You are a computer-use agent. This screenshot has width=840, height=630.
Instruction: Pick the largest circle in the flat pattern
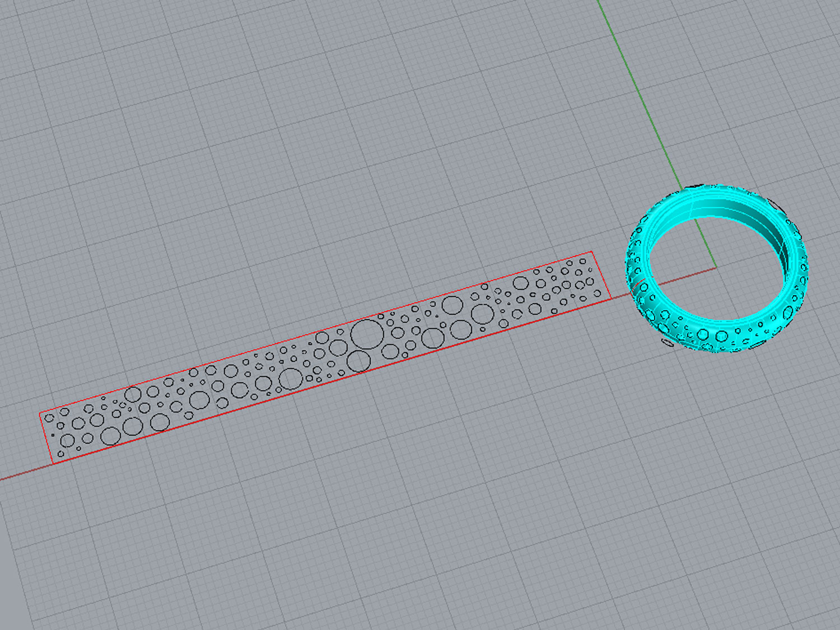(367, 334)
